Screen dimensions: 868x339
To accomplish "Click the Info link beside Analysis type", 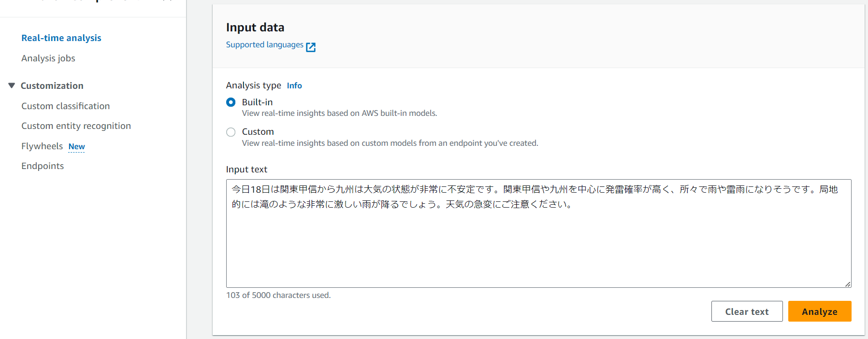I will click(294, 85).
